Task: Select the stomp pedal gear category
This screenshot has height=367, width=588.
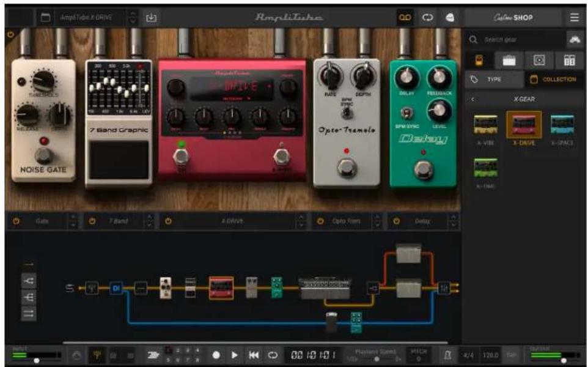Action: pyautogui.click(x=479, y=60)
